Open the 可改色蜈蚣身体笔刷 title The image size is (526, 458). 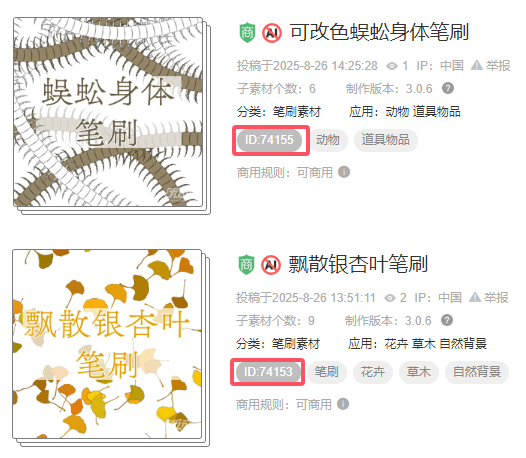[379, 33]
